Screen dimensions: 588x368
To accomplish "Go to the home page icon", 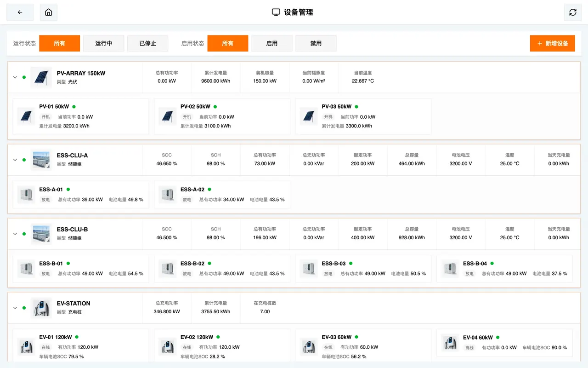I will pyautogui.click(x=49, y=12).
